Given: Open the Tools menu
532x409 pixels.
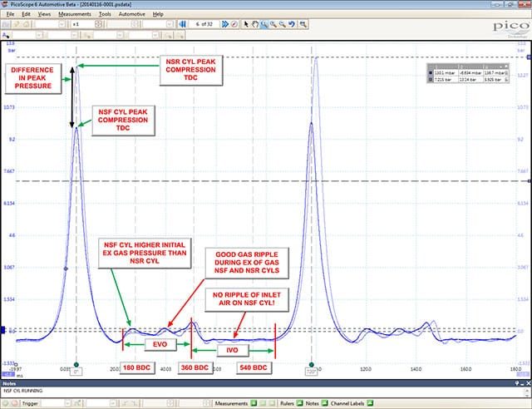Looking at the screenshot, I should (x=105, y=14).
